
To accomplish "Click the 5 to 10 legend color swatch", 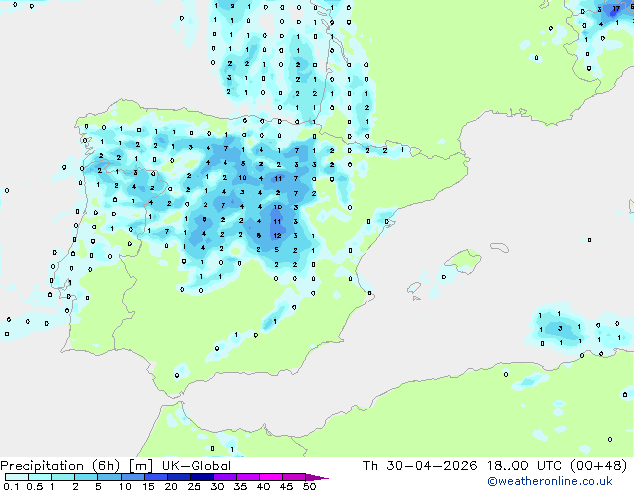I will [109, 477].
